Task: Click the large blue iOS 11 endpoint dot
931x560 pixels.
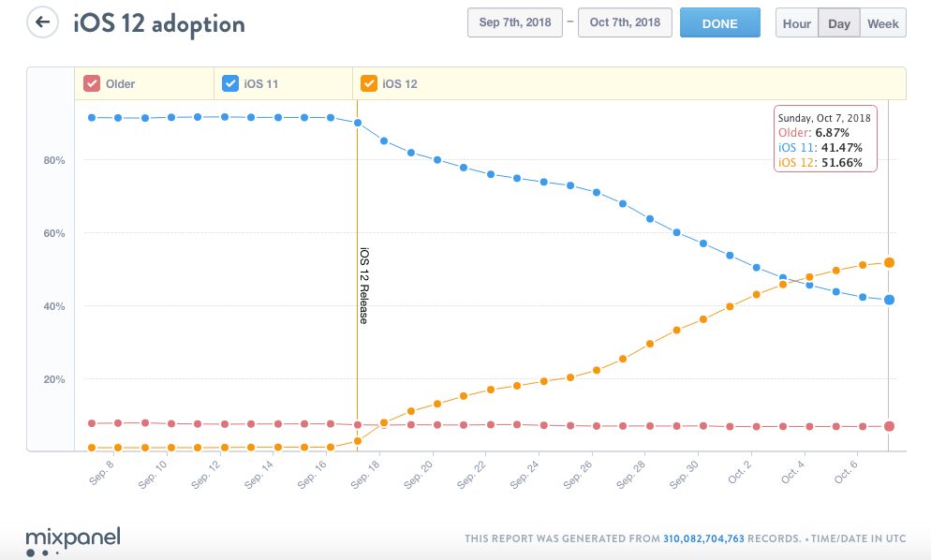Action: [889, 300]
